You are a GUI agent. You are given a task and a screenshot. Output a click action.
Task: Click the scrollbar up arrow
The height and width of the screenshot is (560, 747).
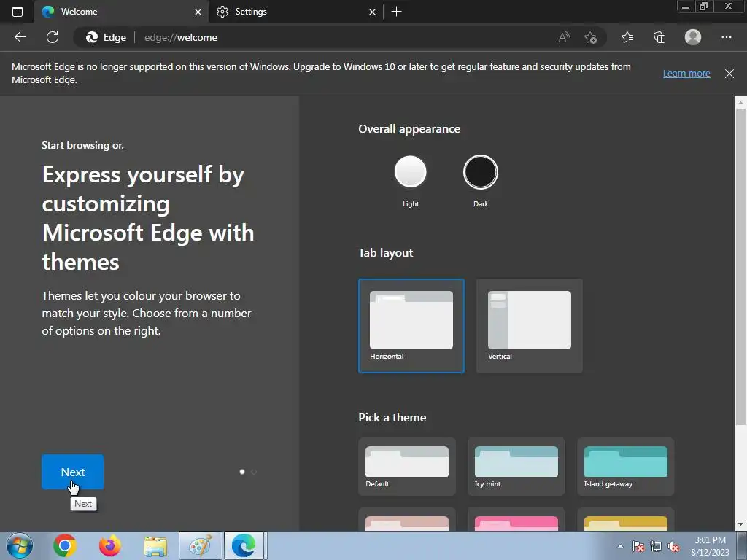740,102
